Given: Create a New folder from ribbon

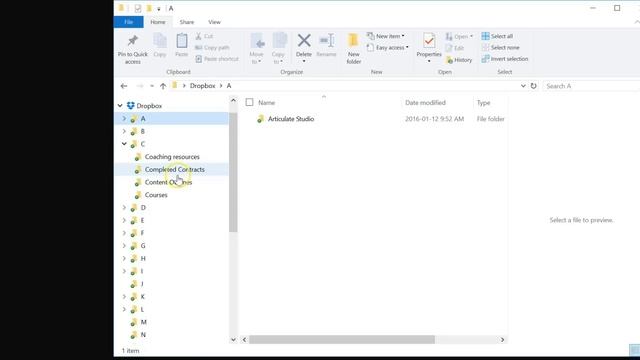Looking at the screenshot, I should 353,49.
